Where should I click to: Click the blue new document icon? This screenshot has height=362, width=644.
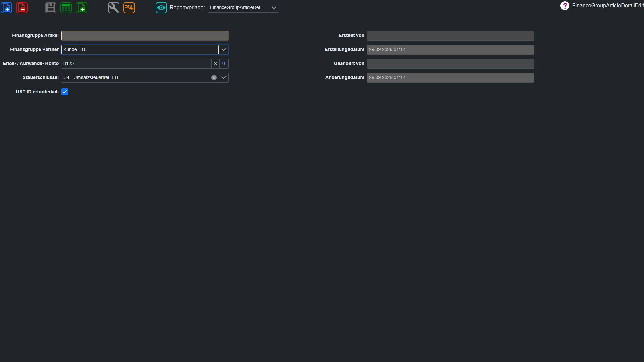[7, 8]
